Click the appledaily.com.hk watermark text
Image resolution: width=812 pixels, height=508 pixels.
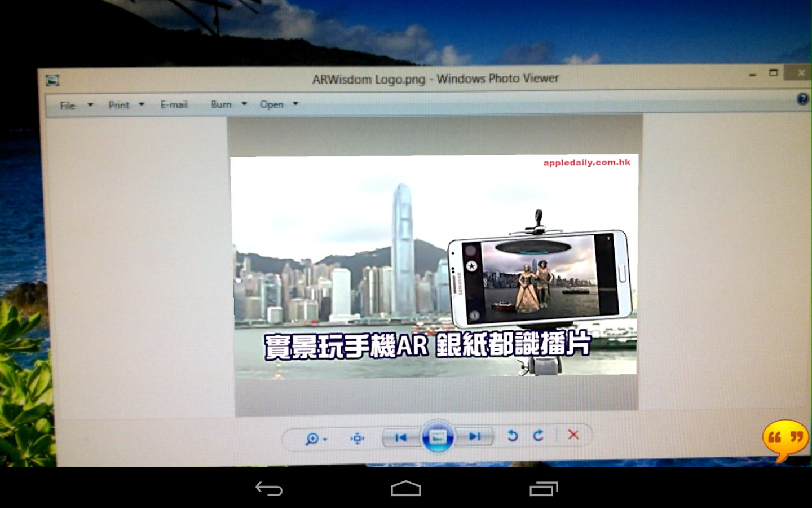586,163
